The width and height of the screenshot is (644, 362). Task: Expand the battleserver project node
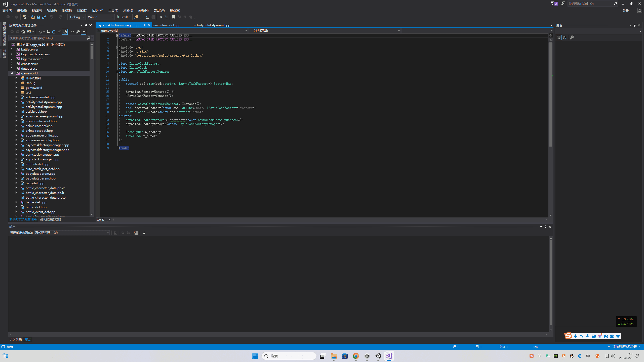12,49
